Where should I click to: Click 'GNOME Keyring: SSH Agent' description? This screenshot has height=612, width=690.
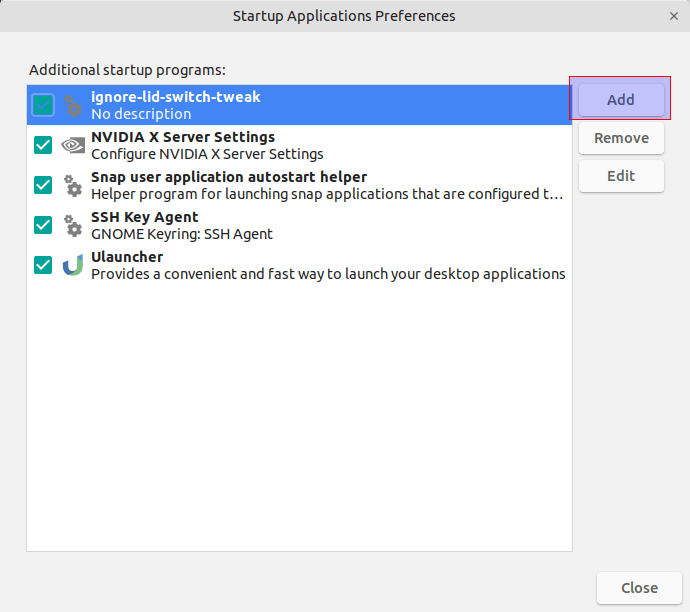pos(182,234)
